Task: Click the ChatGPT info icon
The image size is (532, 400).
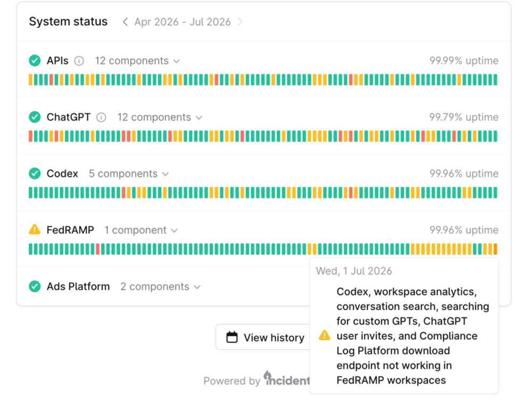Action: [101, 118]
